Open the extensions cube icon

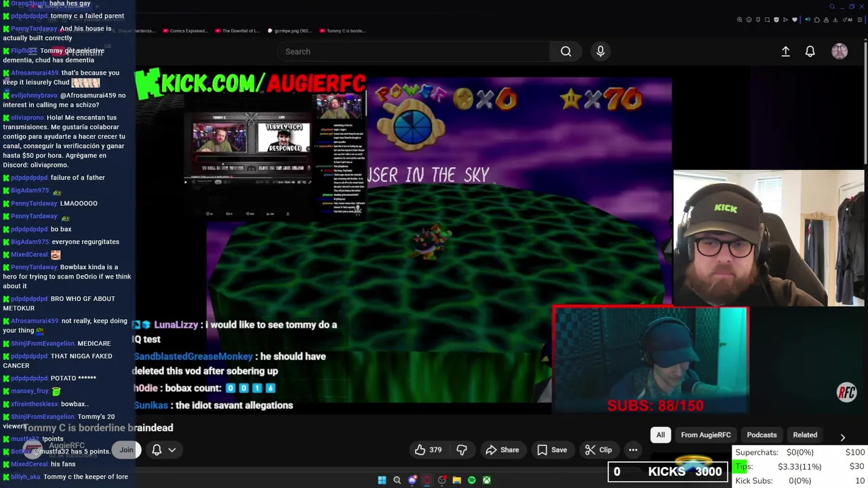[817, 20]
